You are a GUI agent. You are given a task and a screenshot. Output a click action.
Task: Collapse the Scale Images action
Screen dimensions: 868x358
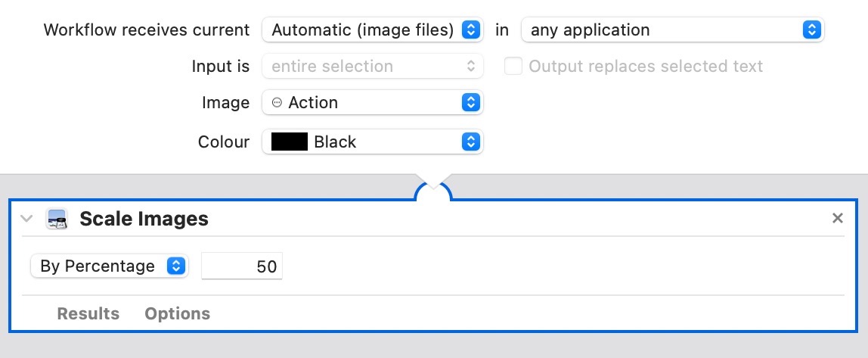27,219
